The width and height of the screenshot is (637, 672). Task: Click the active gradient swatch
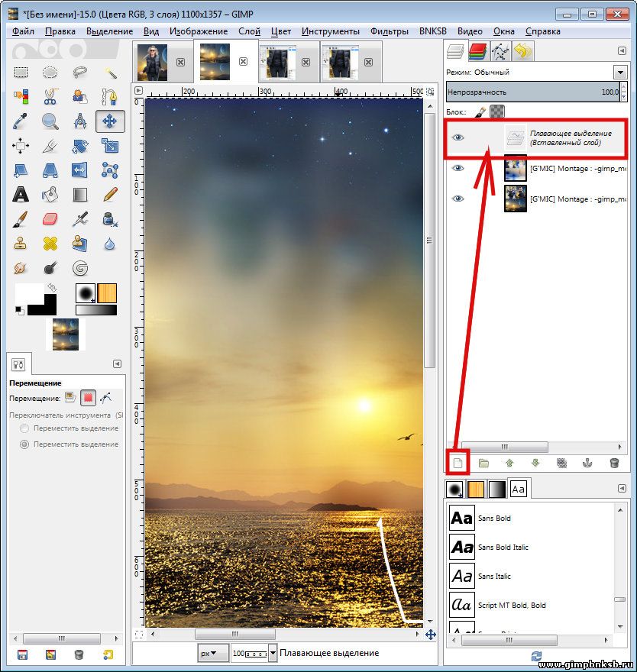pos(96,310)
